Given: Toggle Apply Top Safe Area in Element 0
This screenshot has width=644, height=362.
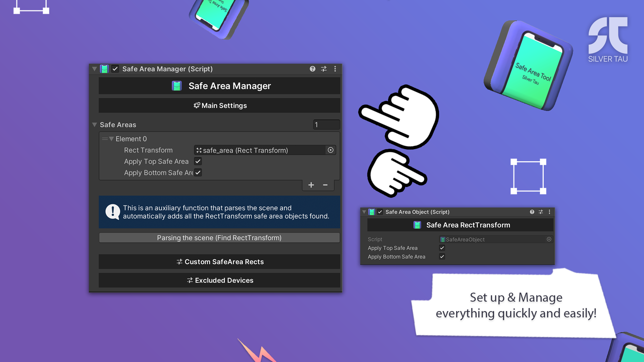Looking at the screenshot, I should [x=198, y=161].
